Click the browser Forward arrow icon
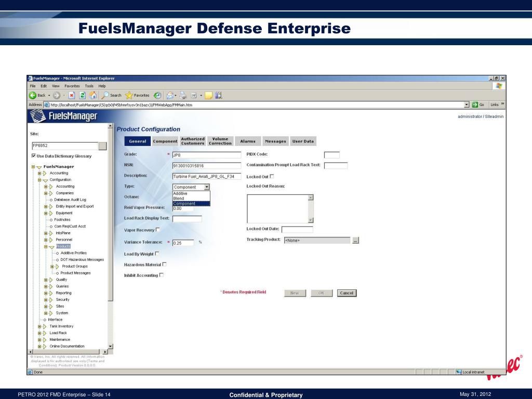Screen dimensions: 532x399 point(57,96)
